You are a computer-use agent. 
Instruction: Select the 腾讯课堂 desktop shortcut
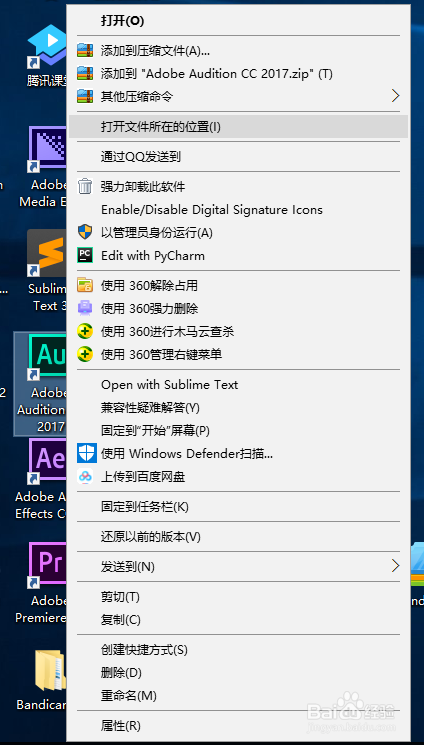point(47,57)
